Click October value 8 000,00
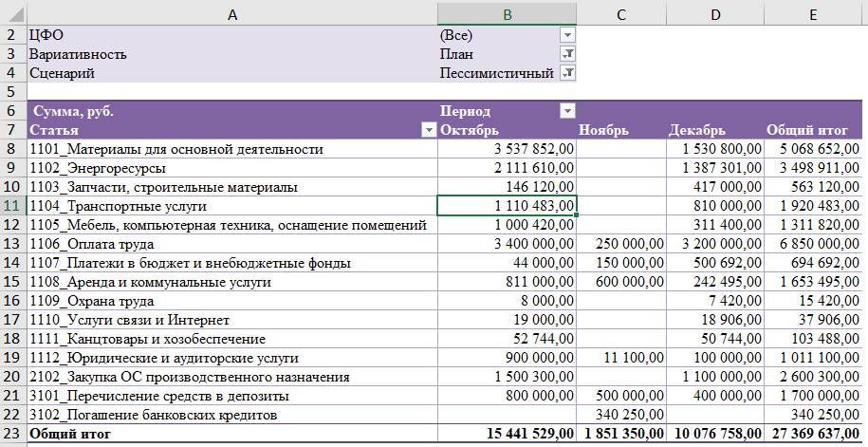The image size is (868, 447). tap(508, 301)
